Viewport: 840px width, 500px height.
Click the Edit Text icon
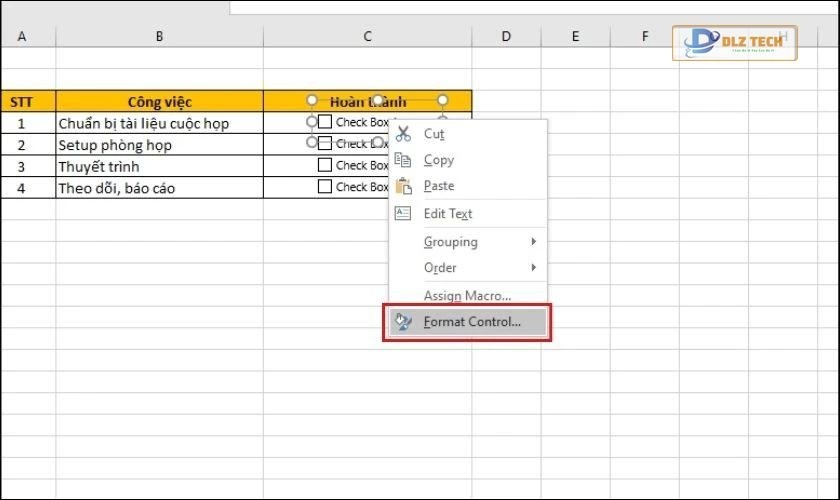click(403, 213)
